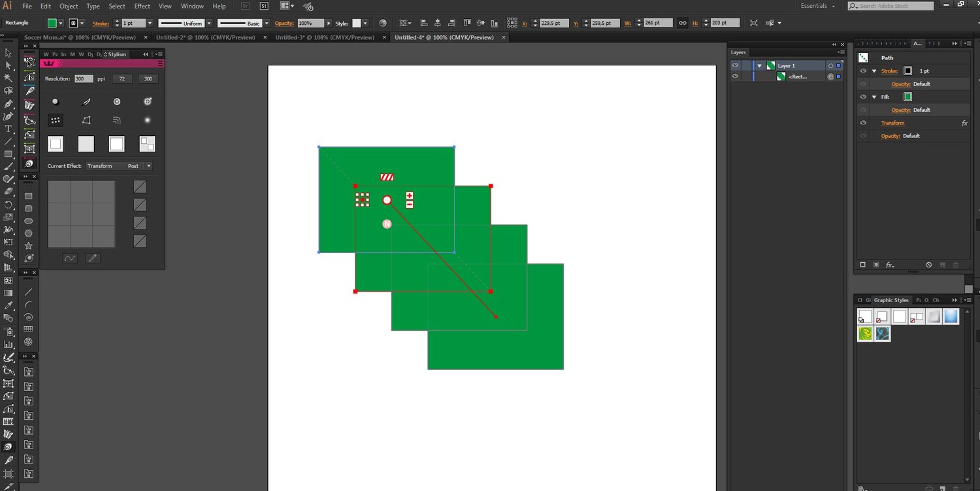Select the Rounded Rectangle shape in floating panel
This screenshot has width=980, height=491.
point(29,208)
